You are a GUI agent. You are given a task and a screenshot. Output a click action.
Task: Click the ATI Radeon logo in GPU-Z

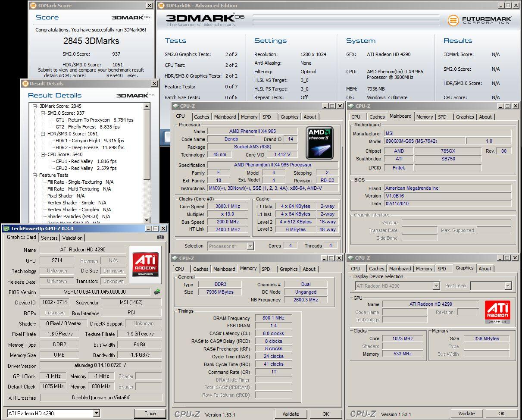click(145, 264)
